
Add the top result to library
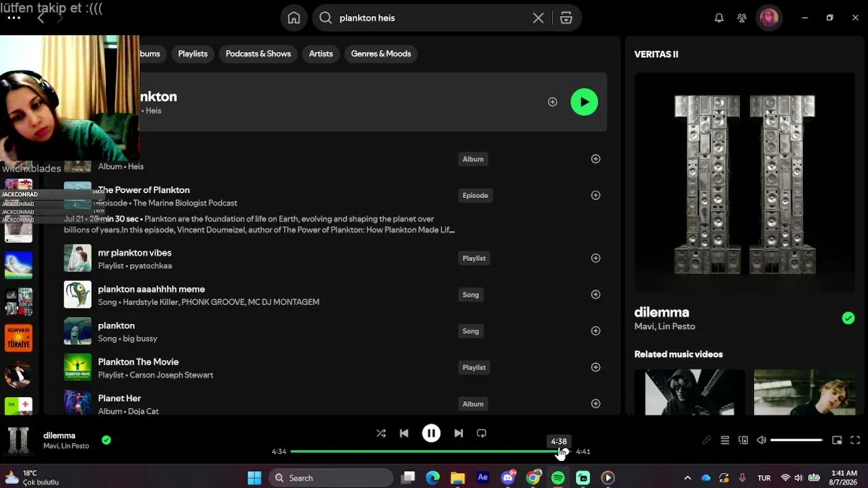coord(553,102)
